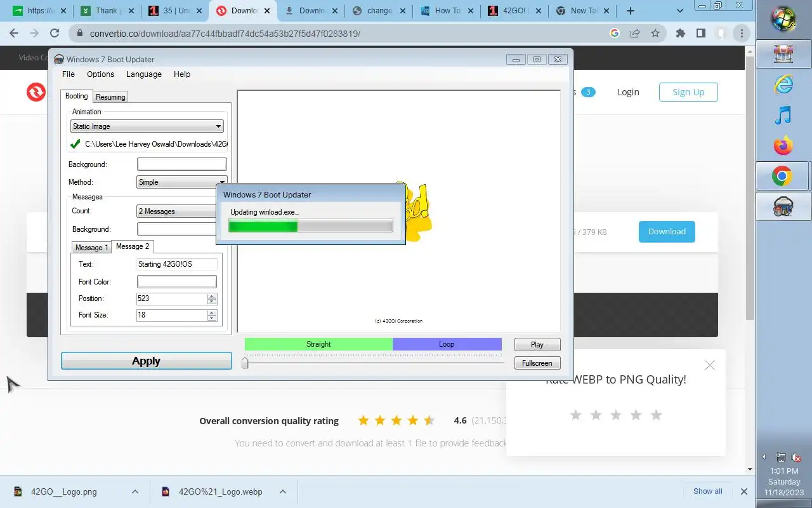The width and height of the screenshot is (812, 508).
Task: Click the Loop section of animation bar
Action: pyautogui.click(x=447, y=344)
